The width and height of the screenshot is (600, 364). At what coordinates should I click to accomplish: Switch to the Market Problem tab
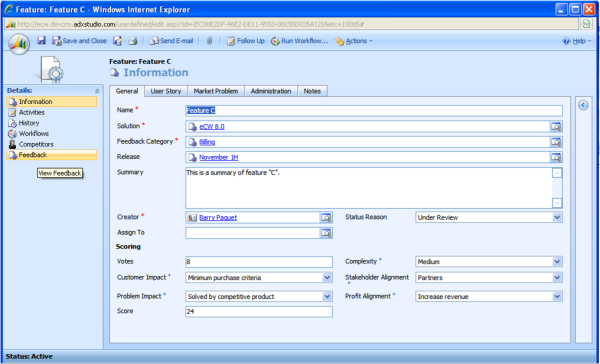(x=216, y=91)
